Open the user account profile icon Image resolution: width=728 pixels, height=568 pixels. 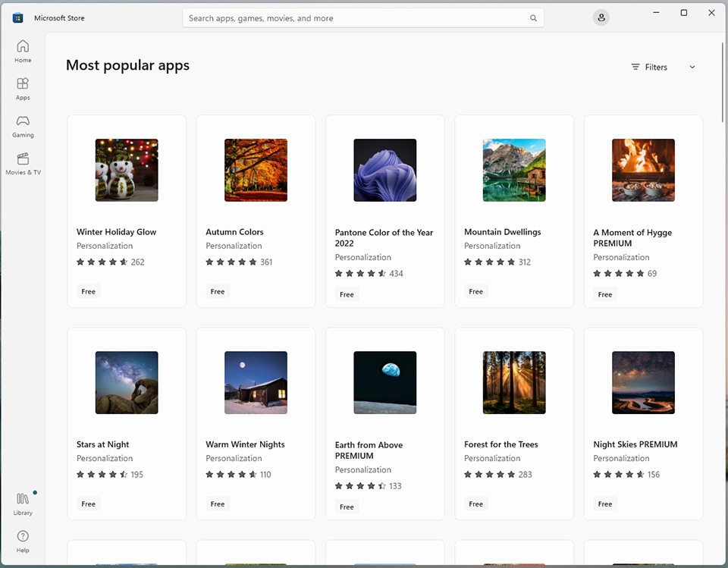coord(601,17)
